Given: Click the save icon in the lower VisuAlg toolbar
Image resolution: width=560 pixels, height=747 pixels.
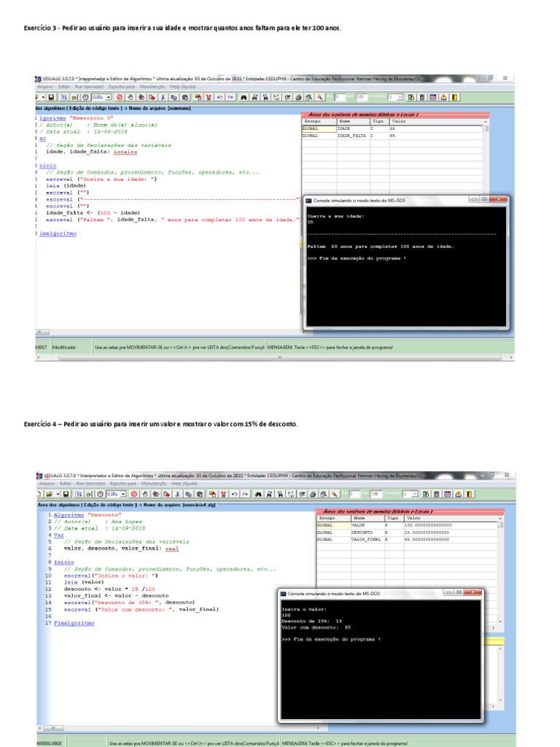Looking at the screenshot, I should [64, 494].
